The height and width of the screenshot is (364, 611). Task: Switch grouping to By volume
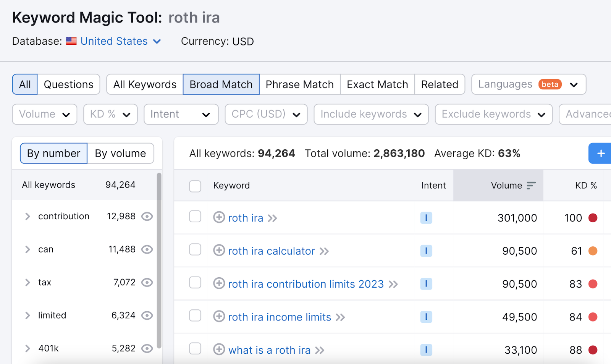(120, 154)
